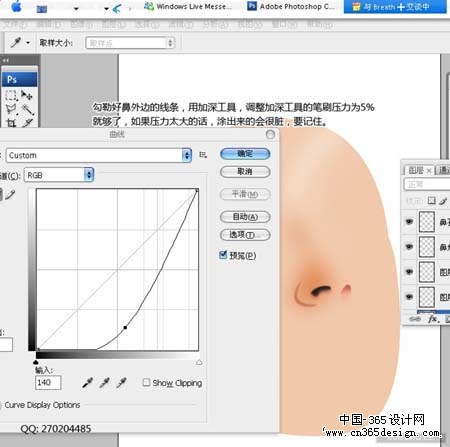Screen dimensions: 450x447
Task: Open the Custom preset dropdown in Curves
Action: pos(99,155)
